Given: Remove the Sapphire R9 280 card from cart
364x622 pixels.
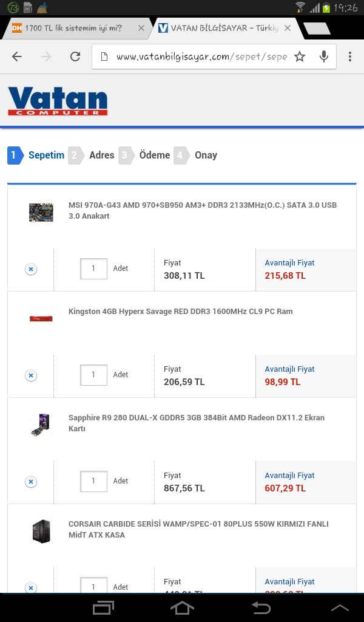Looking at the screenshot, I should (x=31, y=482).
